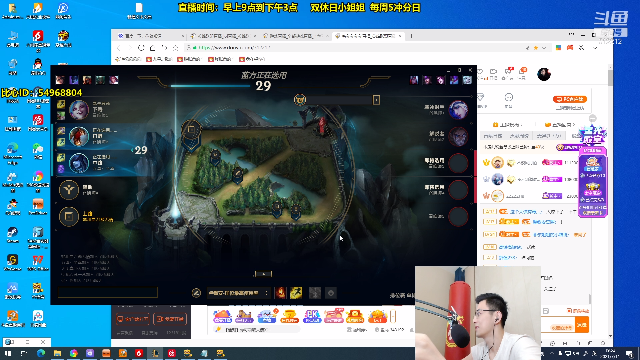Click the first tab in Douyu chat panel
640x360 pixels.
pos(492,136)
